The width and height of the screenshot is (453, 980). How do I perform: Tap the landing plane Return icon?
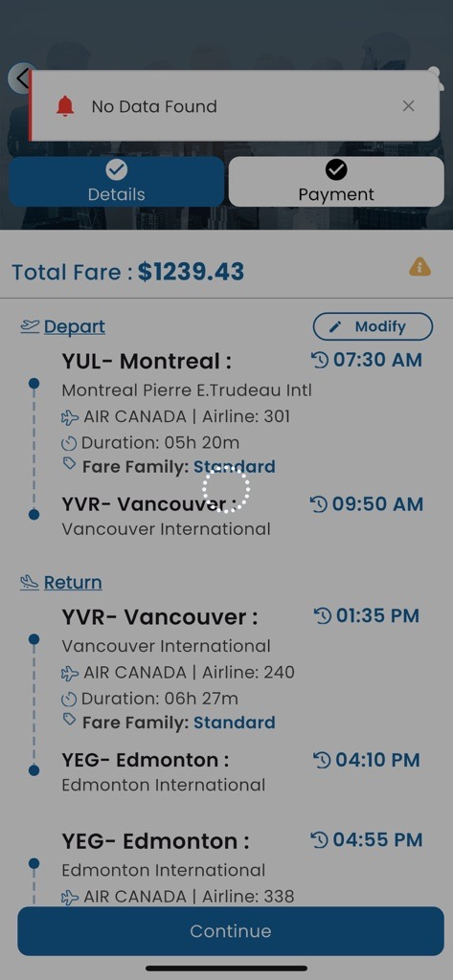(x=30, y=583)
